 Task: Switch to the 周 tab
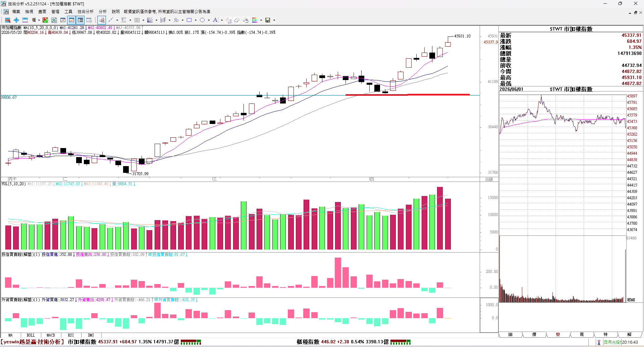(x=581, y=335)
